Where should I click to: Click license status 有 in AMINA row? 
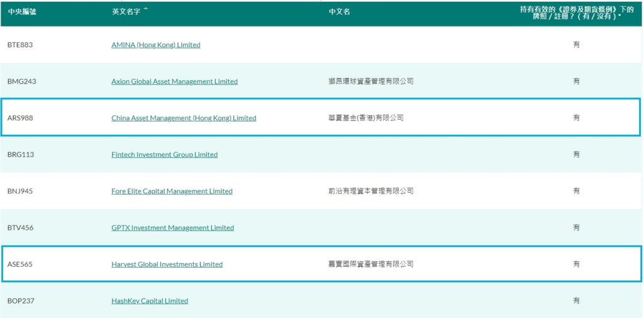tap(577, 45)
